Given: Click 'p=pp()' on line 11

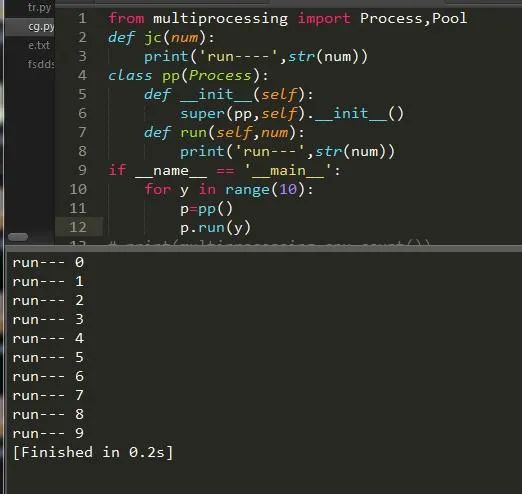Looking at the screenshot, I should tap(206, 209).
